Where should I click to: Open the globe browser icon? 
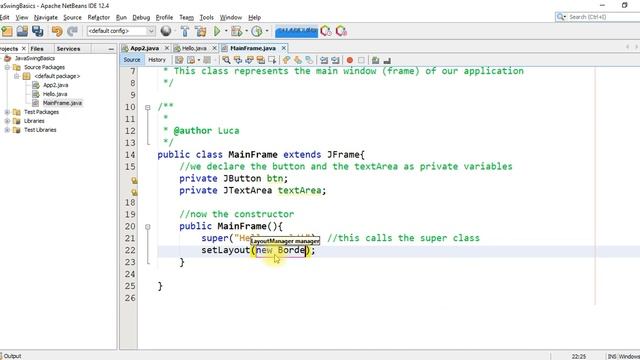point(166,31)
